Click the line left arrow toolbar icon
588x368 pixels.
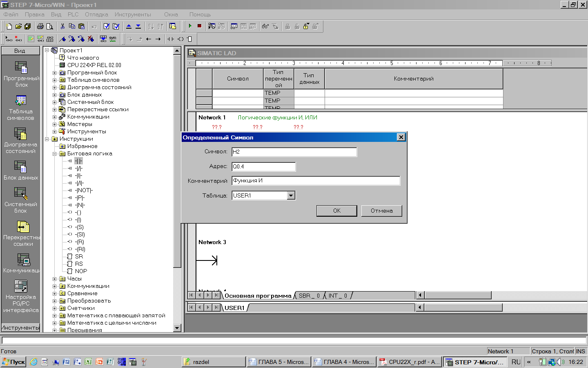(x=149, y=39)
